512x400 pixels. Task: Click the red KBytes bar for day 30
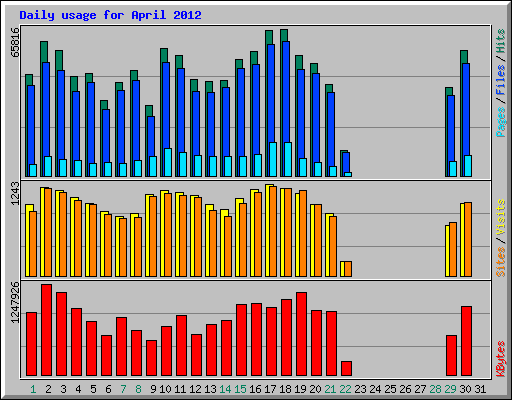[466, 341]
